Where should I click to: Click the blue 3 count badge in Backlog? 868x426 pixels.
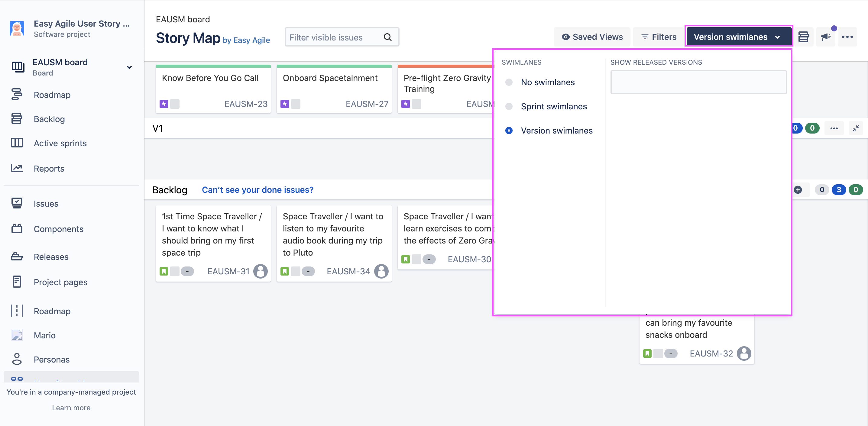[x=839, y=190]
